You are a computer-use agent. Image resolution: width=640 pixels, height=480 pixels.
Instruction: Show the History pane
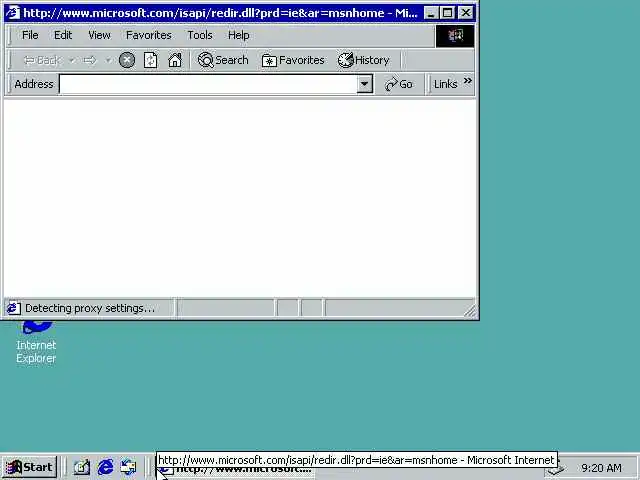click(x=364, y=60)
